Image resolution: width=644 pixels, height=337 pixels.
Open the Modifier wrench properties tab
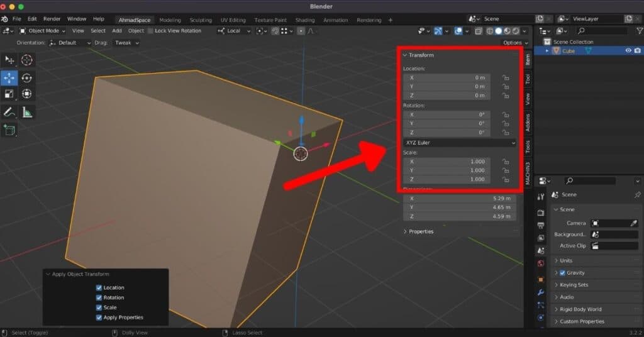[x=540, y=292]
